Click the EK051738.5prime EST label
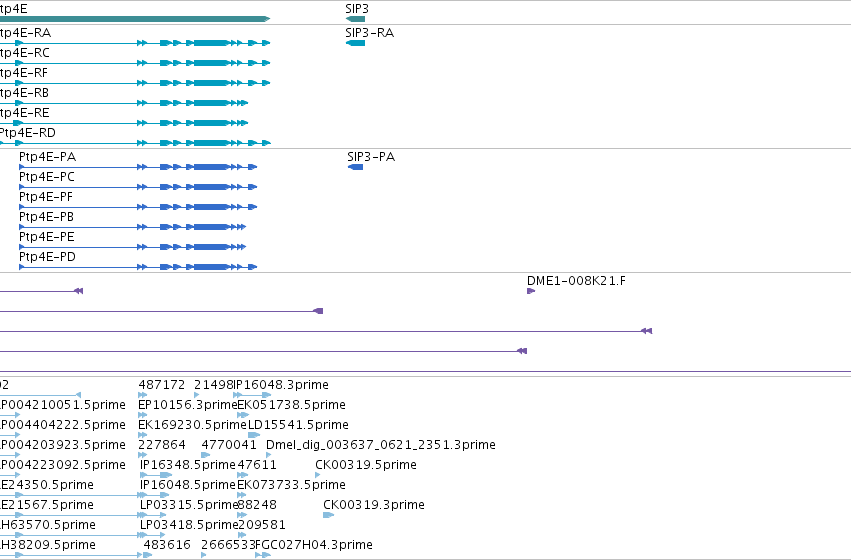Viewport: 851px width, 560px height. tap(291, 405)
